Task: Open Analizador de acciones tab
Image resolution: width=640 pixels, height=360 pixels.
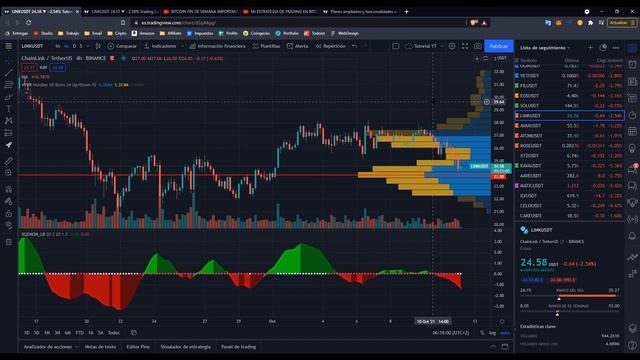Action: [x=48, y=347]
